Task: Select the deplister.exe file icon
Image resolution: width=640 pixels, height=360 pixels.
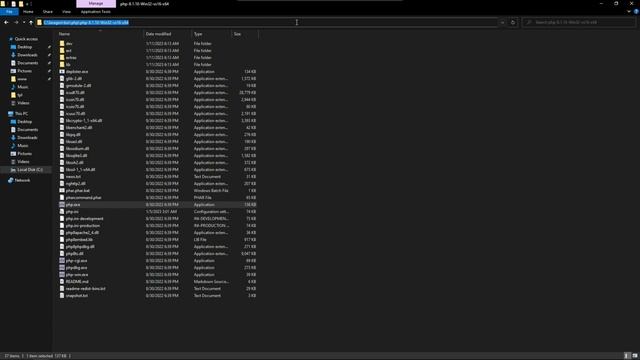Action: (62, 71)
